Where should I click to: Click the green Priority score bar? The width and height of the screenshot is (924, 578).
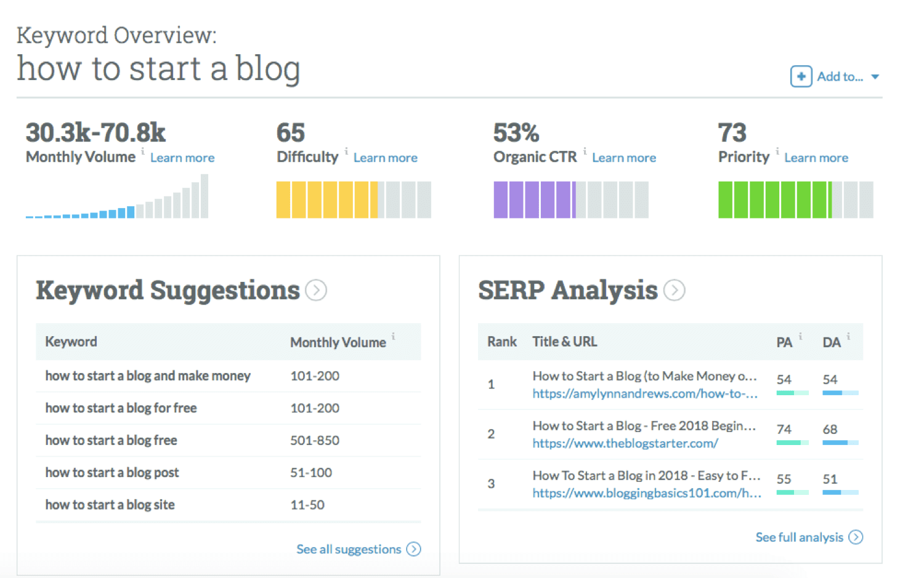click(796, 199)
